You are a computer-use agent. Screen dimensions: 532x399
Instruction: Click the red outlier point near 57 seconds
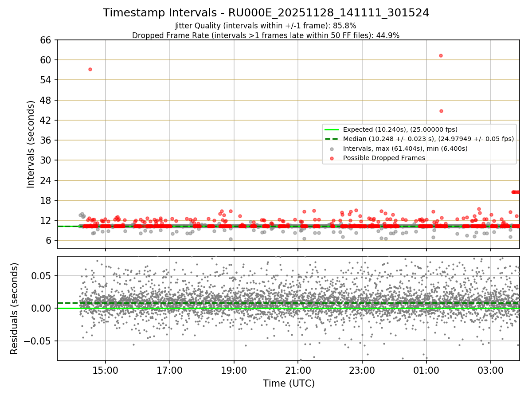(x=90, y=69)
